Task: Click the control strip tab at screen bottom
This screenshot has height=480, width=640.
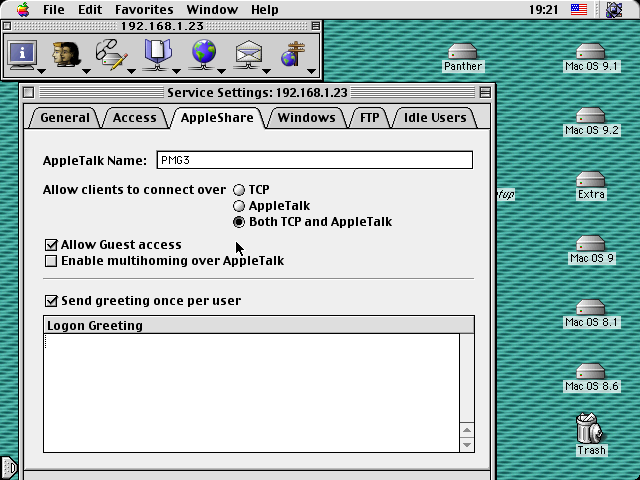Action: [x=9, y=468]
